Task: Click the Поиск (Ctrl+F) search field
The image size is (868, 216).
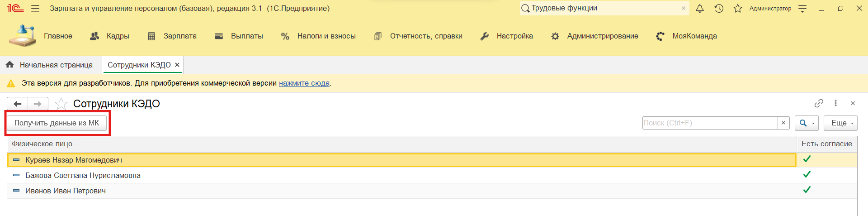Action: pos(710,123)
